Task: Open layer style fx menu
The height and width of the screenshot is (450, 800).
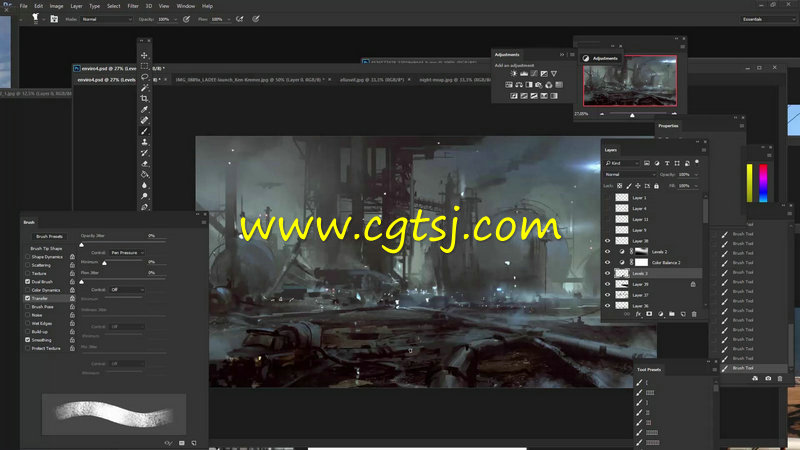Action: click(638, 314)
